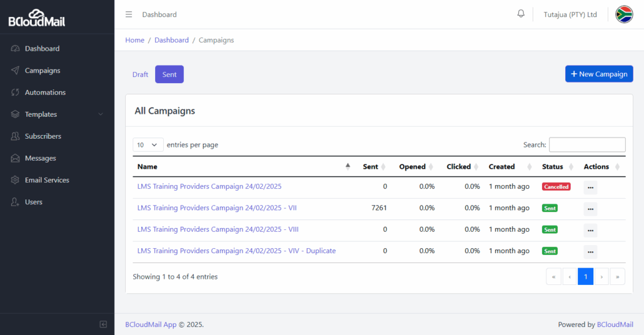Click the Search input field
This screenshot has height=335, width=644.
click(x=587, y=144)
